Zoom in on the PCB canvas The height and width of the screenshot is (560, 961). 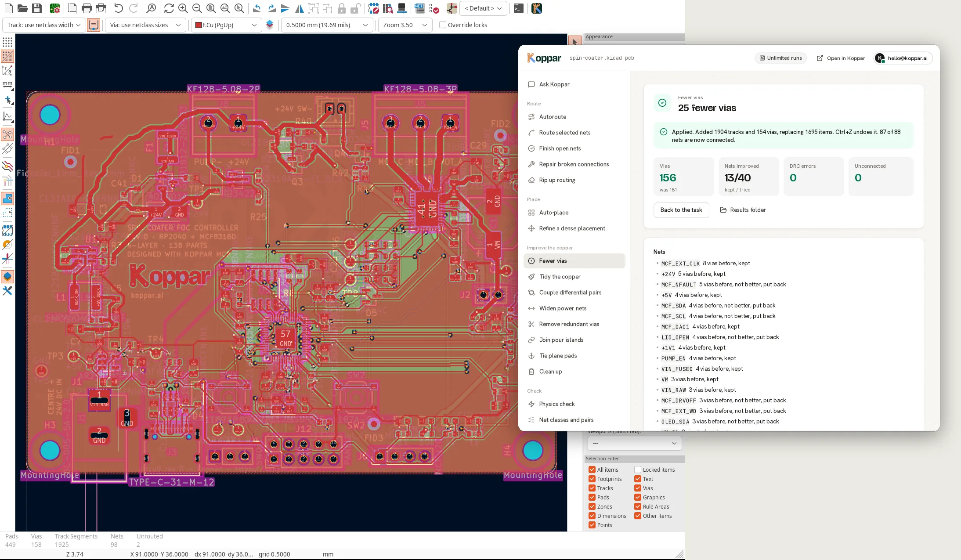click(x=183, y=8)
